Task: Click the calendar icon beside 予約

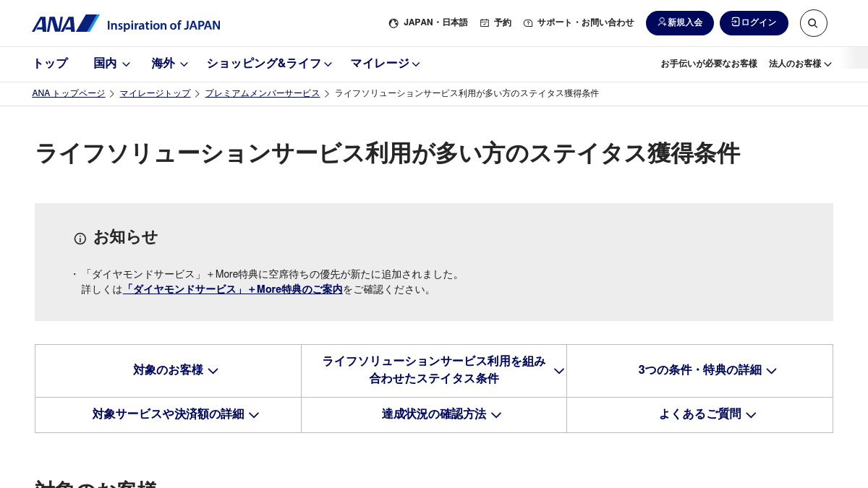Action: pos(485,23)
